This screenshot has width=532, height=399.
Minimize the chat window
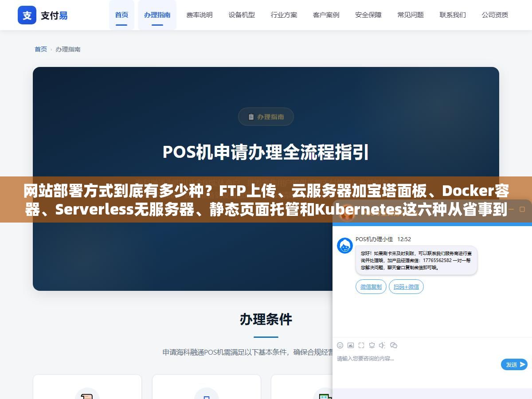(511, 209)
